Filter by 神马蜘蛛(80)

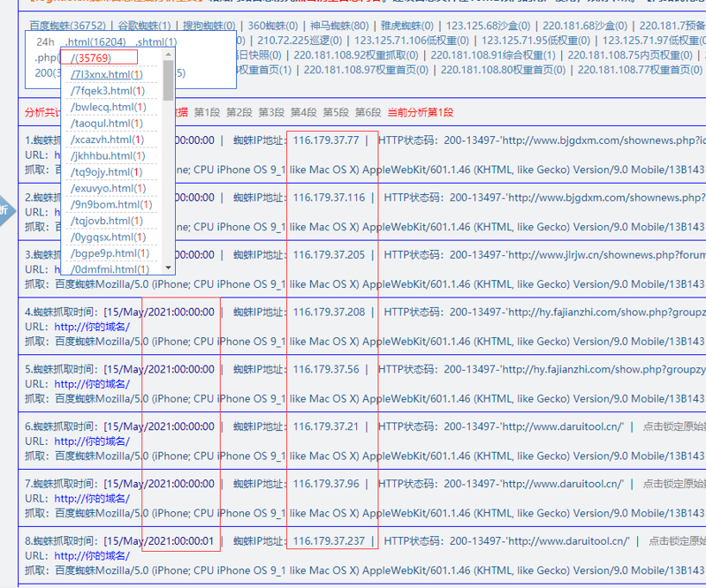(339, 26)
